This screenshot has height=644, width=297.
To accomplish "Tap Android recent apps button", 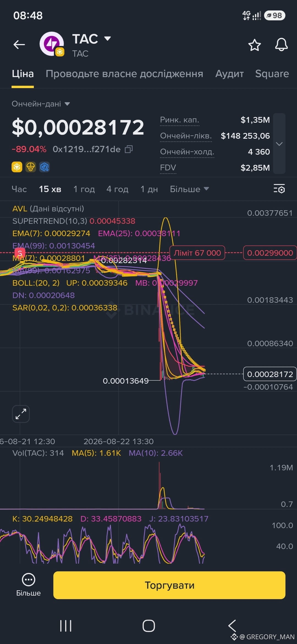I will pyautogui.click(x=66, y=626).
